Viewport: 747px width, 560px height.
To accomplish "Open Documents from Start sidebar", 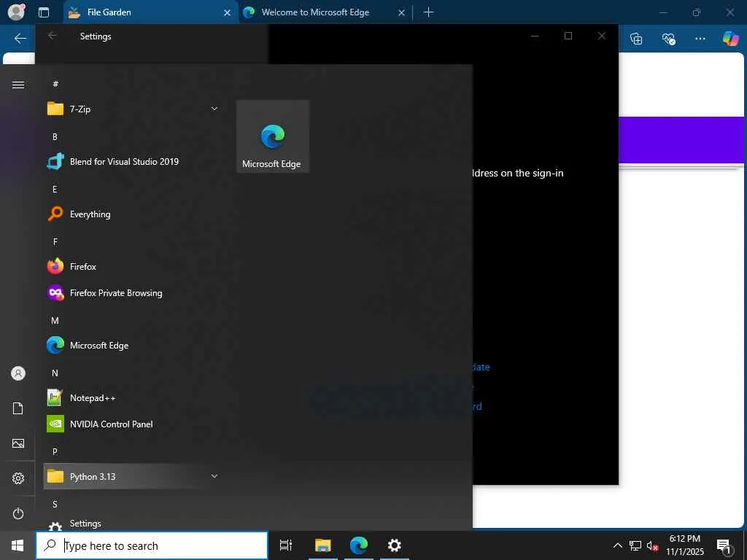I will point(18,408).
